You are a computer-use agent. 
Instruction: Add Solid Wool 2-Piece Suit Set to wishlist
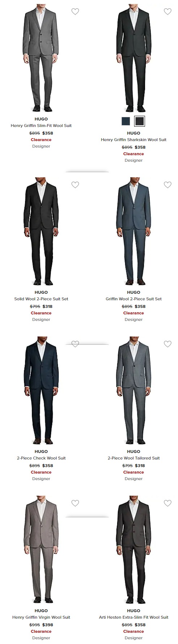[x=75, y=185]
